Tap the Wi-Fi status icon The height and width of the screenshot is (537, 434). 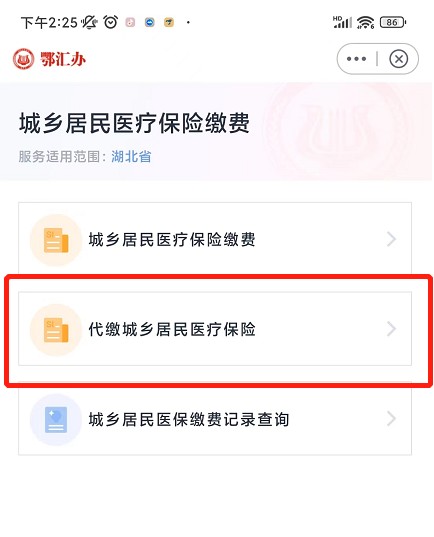point(365,23)
